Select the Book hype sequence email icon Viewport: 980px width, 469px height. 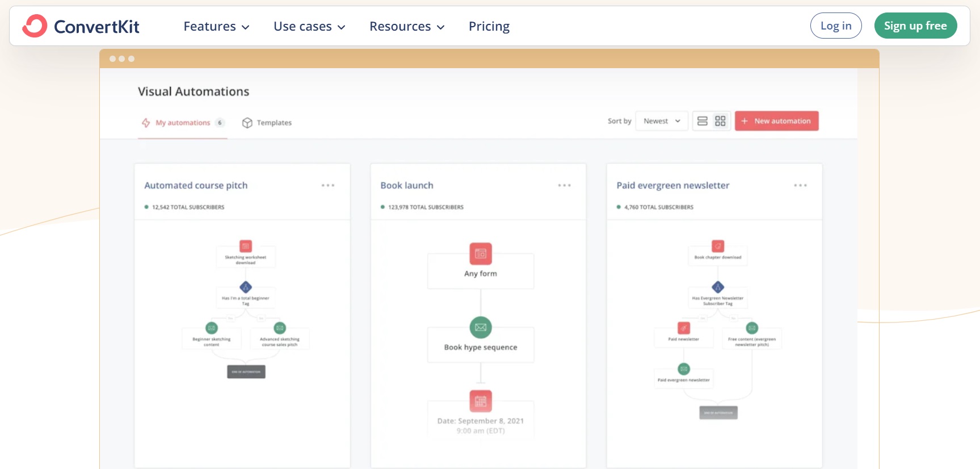[x=481, y=327]
